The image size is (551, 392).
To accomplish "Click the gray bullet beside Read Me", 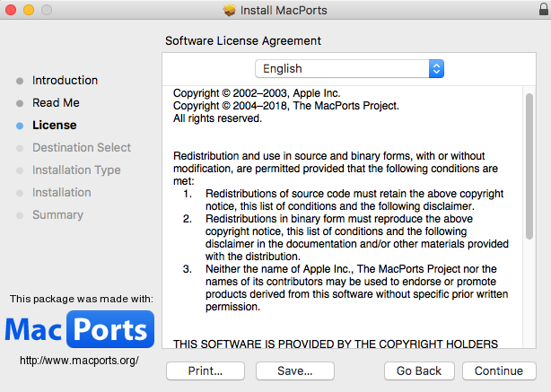I will point(20,103).
